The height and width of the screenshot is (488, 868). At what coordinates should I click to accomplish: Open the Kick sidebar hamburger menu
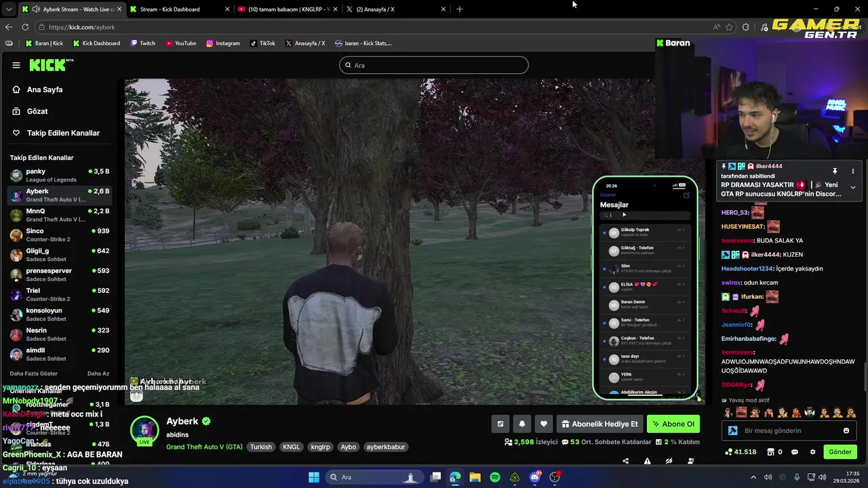coord(16,65)
